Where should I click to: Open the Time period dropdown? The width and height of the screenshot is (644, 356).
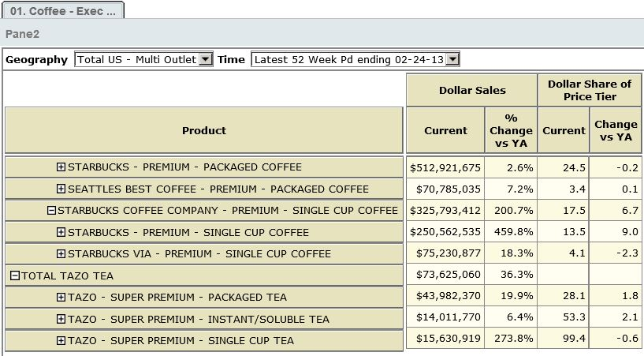(452, 59)
